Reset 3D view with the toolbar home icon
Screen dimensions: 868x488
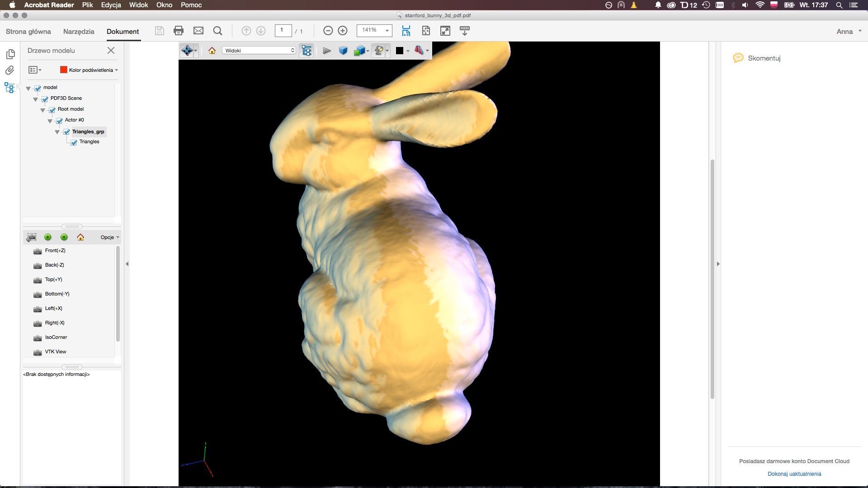click(212, 51)
